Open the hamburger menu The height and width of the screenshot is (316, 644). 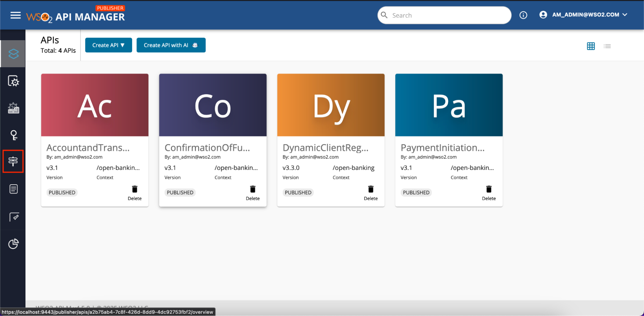(15, 15)
